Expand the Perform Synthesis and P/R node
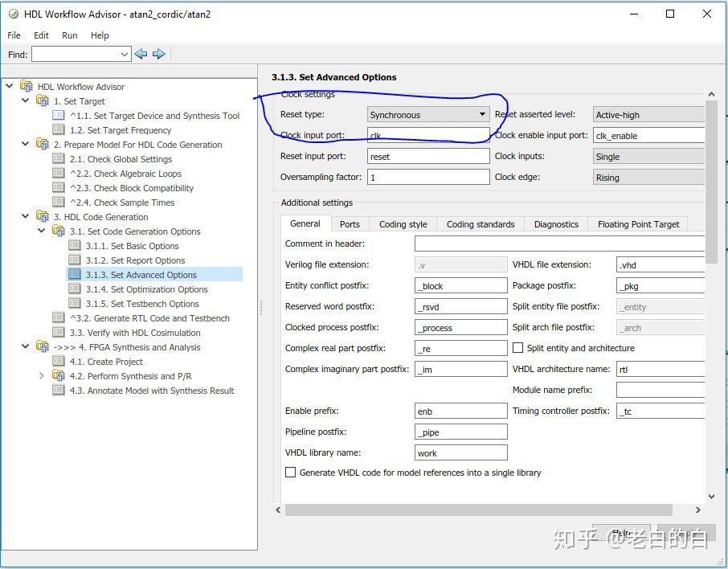This screenshot has height=569, width=728. click(42, 376)
